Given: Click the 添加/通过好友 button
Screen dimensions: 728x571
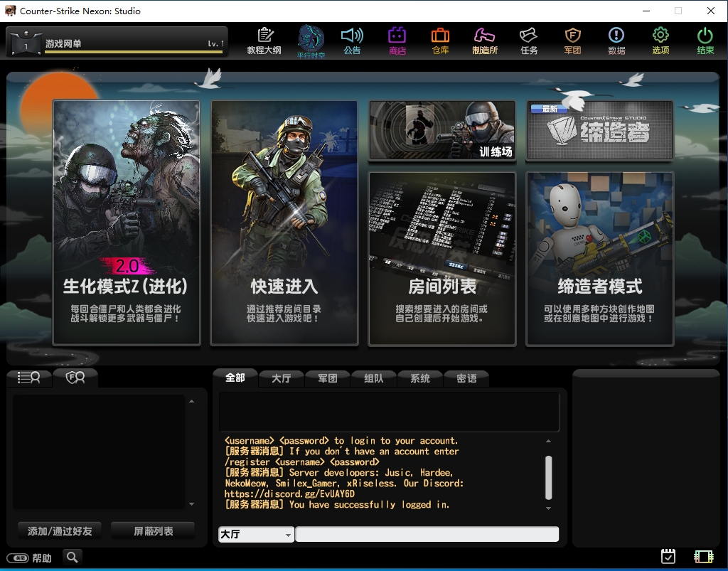Looking at the screenshot, I should pyautogui.click(x=60, y=530).
